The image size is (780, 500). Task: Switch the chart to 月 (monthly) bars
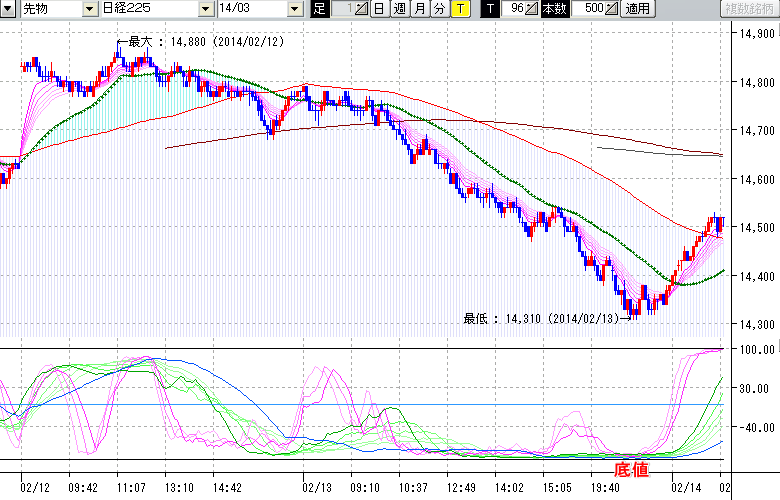coord(419,9)
